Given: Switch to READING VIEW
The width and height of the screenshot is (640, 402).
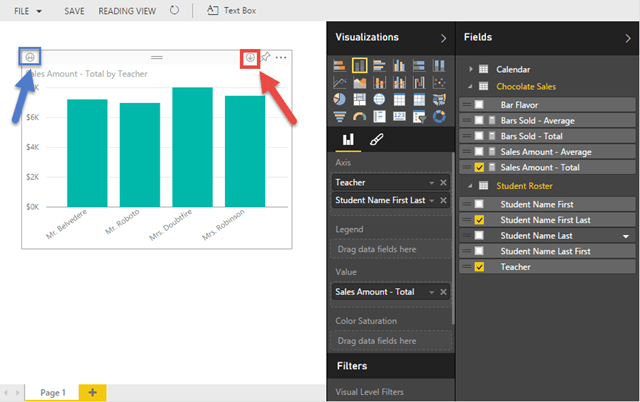Looking at the screenshot, I should click(126, 10).
